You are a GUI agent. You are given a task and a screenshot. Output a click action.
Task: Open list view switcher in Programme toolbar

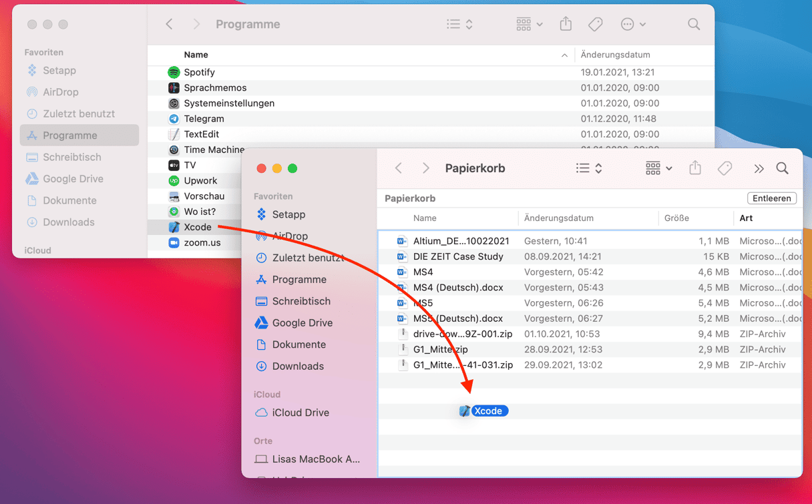(x=460, y=24)
